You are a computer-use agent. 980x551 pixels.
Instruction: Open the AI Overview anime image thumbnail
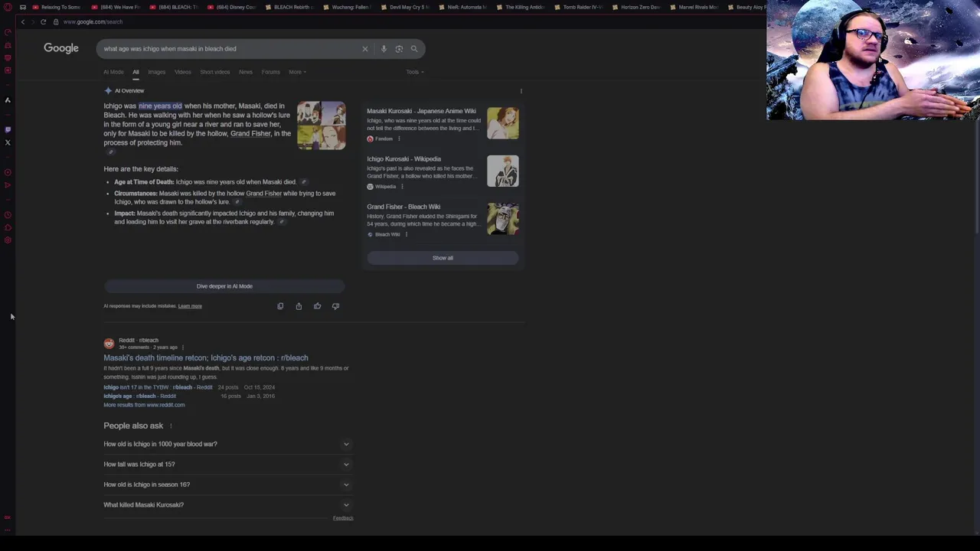(321, 126)
